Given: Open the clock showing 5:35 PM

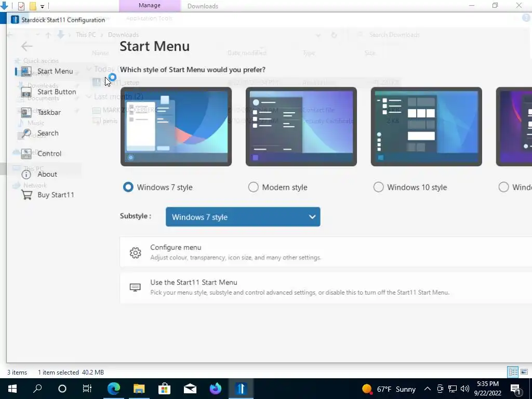Looking at the screenshot, I should [x=488, y=389].
